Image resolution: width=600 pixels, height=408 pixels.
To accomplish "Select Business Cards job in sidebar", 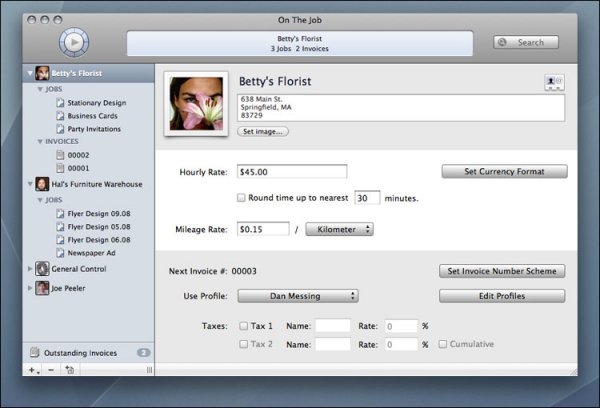I will (x=93, y=116).
